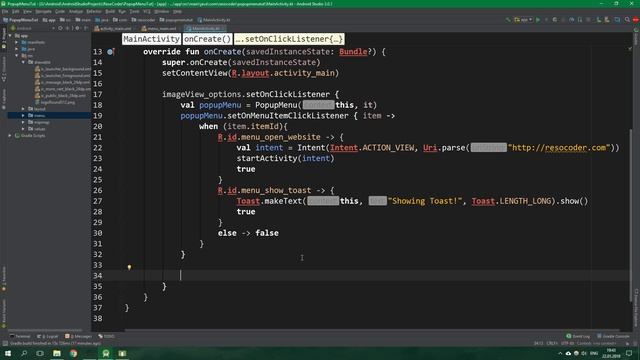Expand the layout folder
Screen dimensions: 640x360
pos(23,109)
